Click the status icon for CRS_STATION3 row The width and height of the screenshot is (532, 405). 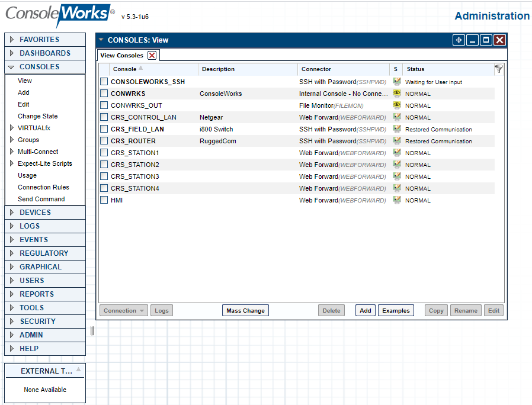(396, 176)
